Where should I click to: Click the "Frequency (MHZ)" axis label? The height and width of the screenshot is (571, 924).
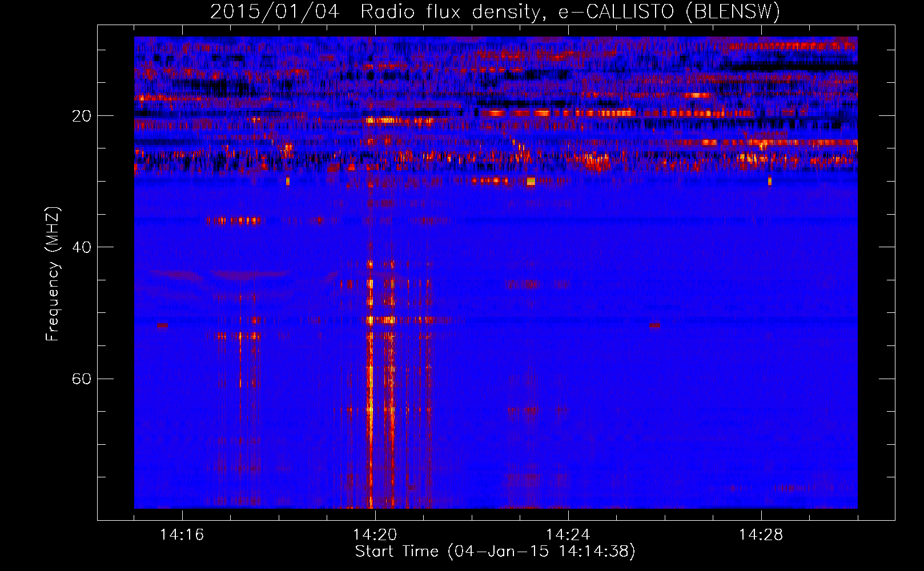53,274
